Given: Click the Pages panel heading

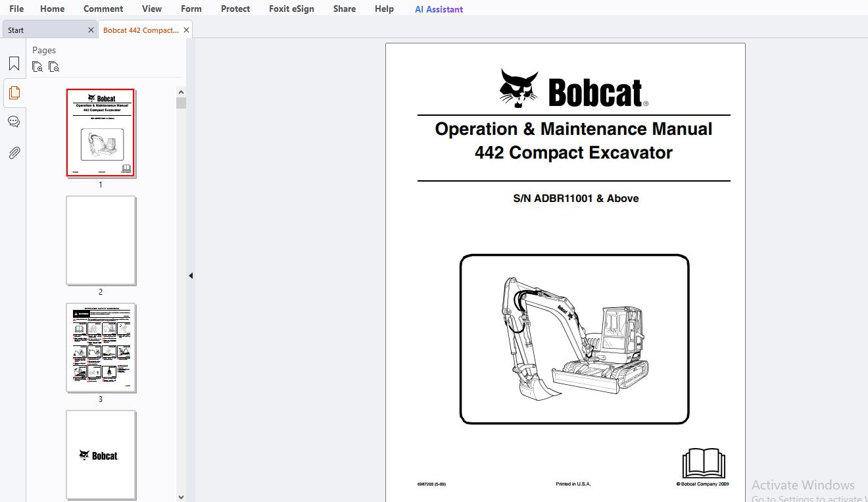Looking at the screenshot, I should click(x=44, y=50).
